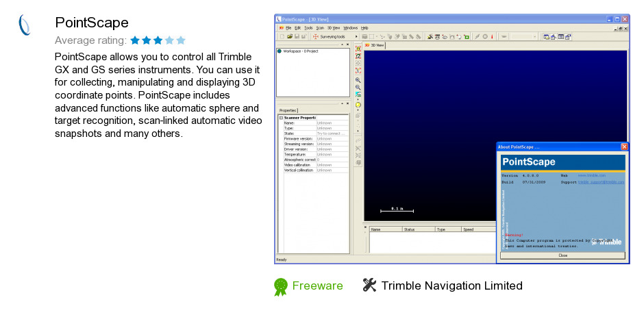Click the second red-framed icon in vertical toolbar
Viewport: 644px width, 317px height.
[358, 56]
